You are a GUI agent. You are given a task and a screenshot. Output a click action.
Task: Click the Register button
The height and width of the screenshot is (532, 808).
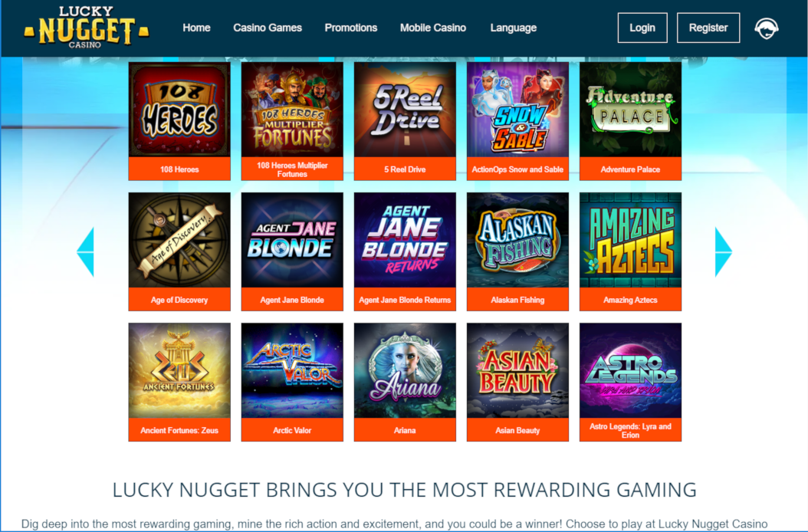pos(708,28)
